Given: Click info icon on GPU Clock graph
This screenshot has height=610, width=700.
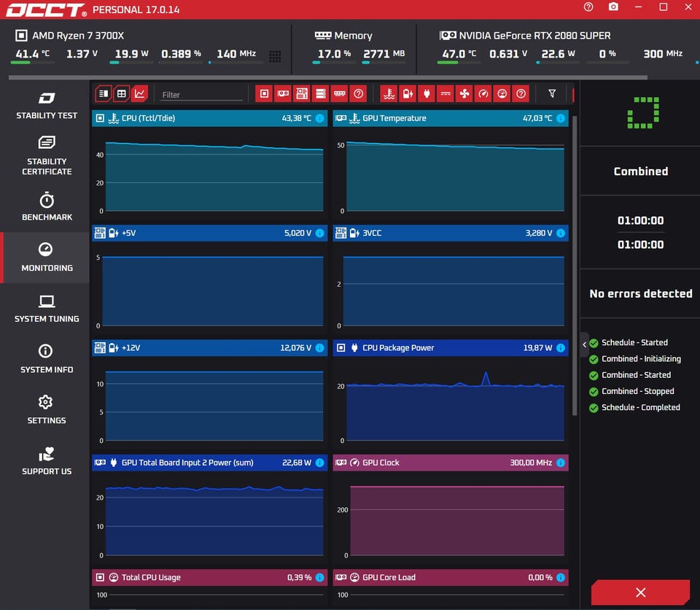Looking at the screenshot, I should pyautogui.click(x=561, y=463).
